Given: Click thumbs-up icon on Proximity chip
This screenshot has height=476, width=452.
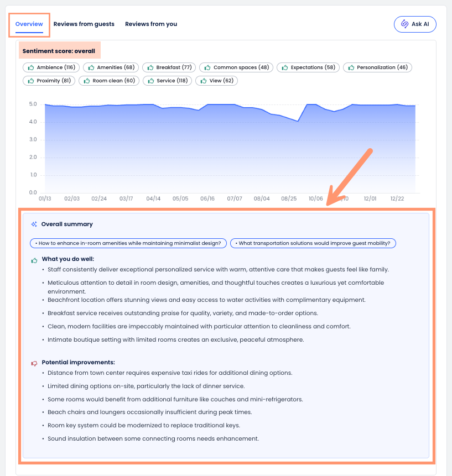Looking at the screenshot, I should click(x=30, y=81).
